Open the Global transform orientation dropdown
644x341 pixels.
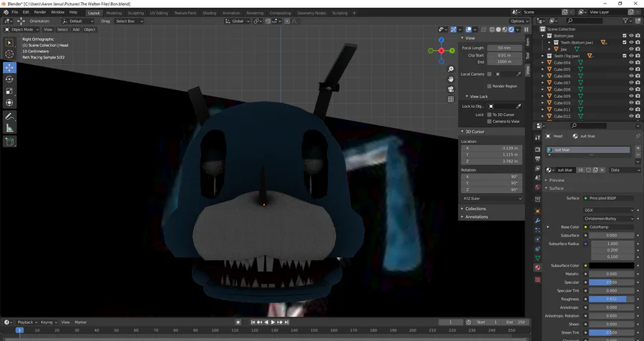238,21
